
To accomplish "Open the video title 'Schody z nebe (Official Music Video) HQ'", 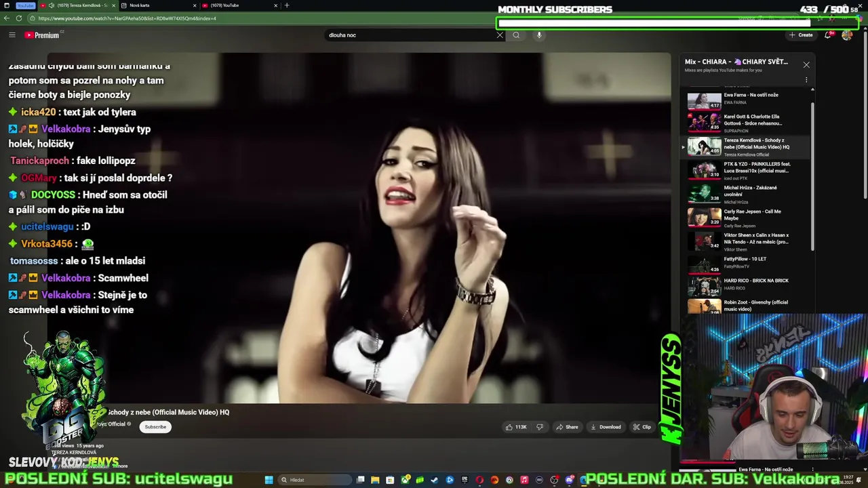I will point(168,412).
